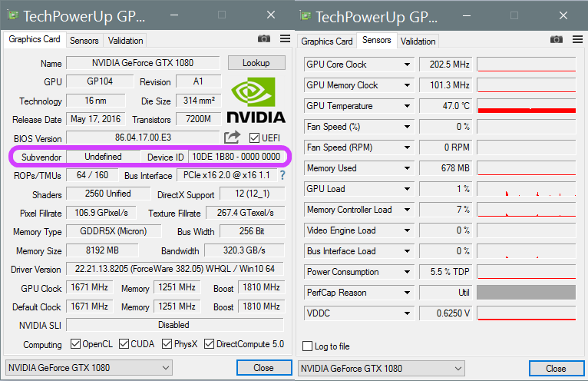The height and width of the screenshot is (381, 588).
Task: Click the BIOS share/export arrow icon
Action: 232,137
